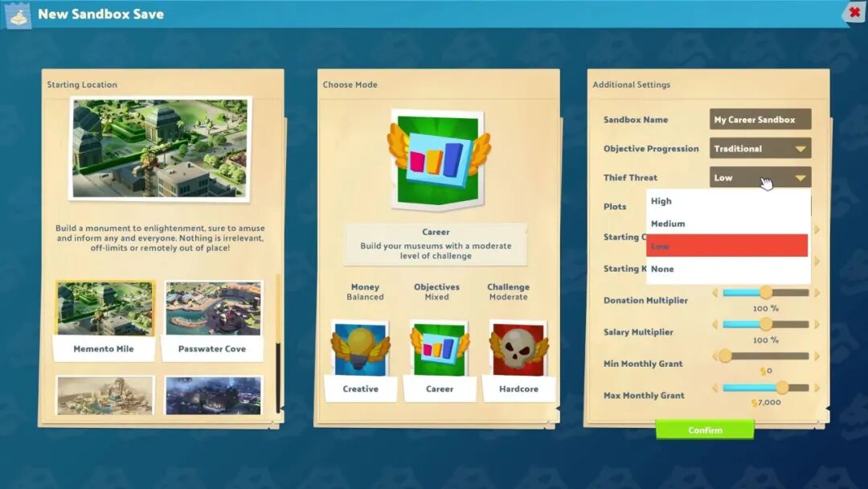Select Medium thief threat option
The image size is (868, 489).
727,224
